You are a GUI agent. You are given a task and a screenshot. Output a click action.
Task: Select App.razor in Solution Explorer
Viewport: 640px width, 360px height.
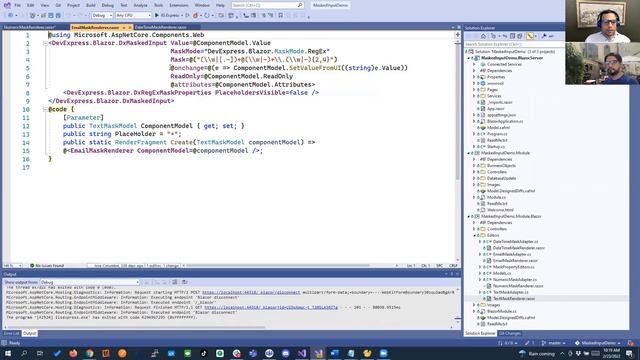(x=495, y=109)
